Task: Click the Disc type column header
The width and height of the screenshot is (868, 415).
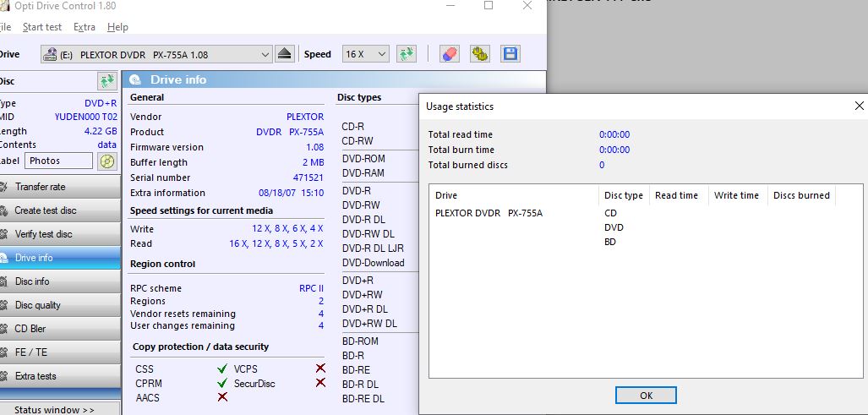Action: (x=624, y=195)
